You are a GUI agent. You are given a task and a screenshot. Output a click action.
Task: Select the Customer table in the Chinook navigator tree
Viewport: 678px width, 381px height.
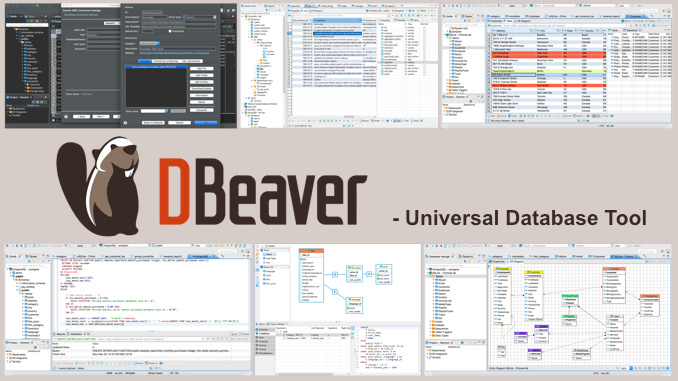coord(459,48)
